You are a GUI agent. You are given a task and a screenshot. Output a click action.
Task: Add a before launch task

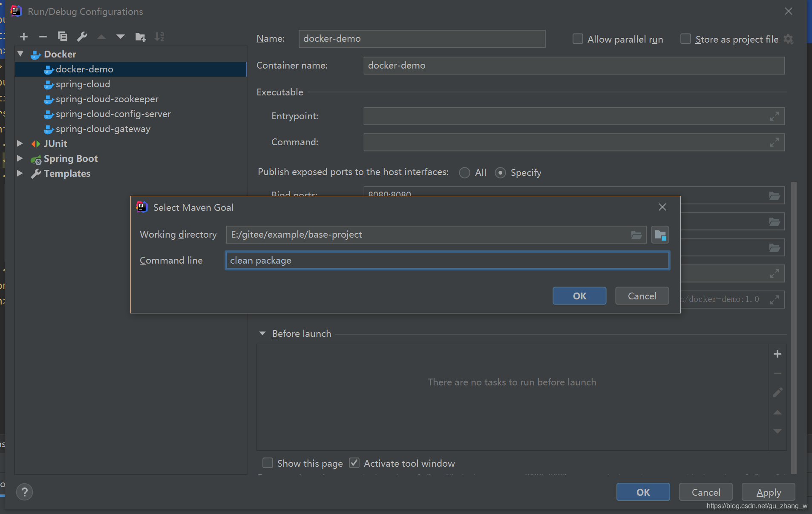pyautogui.click(x=777, y=354)
